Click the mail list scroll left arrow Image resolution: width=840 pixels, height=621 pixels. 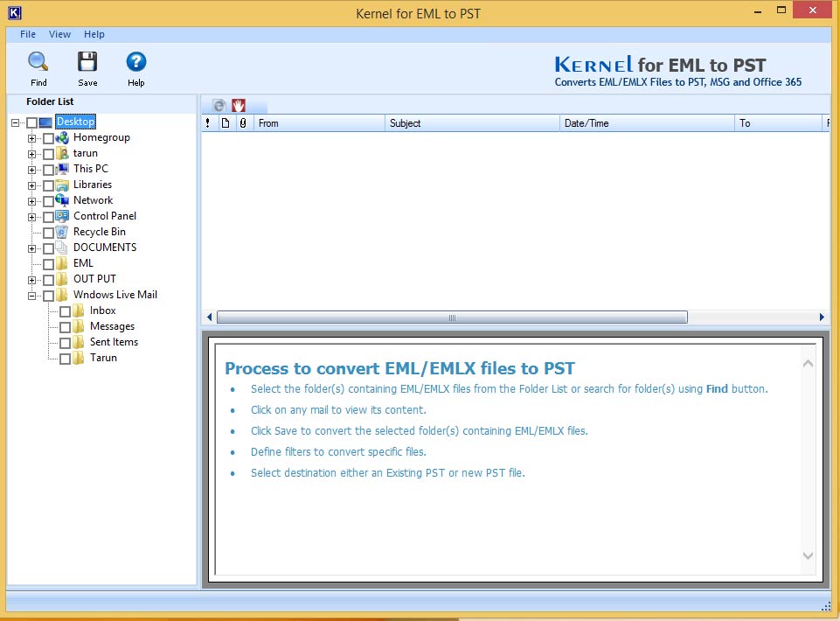209,317
